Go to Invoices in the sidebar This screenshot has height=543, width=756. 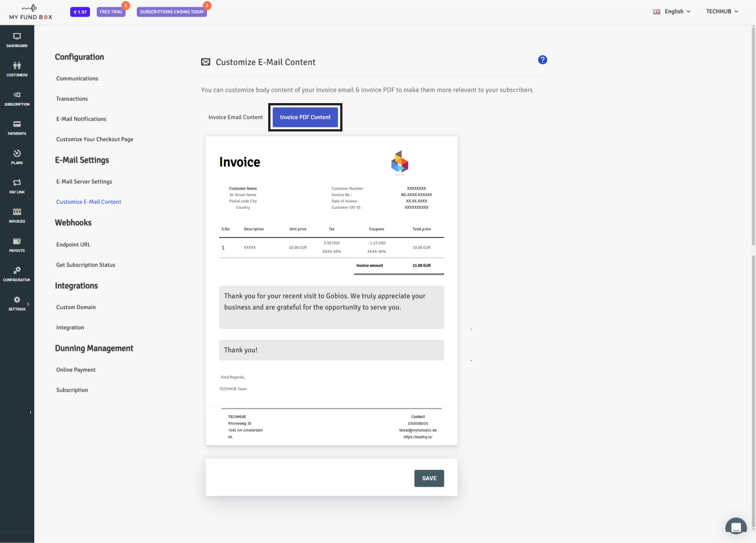(x=17, y=216)
